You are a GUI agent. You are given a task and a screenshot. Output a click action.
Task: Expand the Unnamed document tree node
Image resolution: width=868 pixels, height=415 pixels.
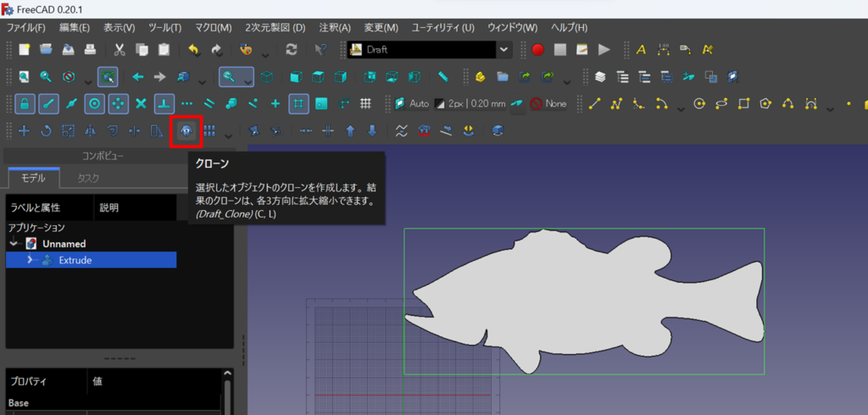14,243
